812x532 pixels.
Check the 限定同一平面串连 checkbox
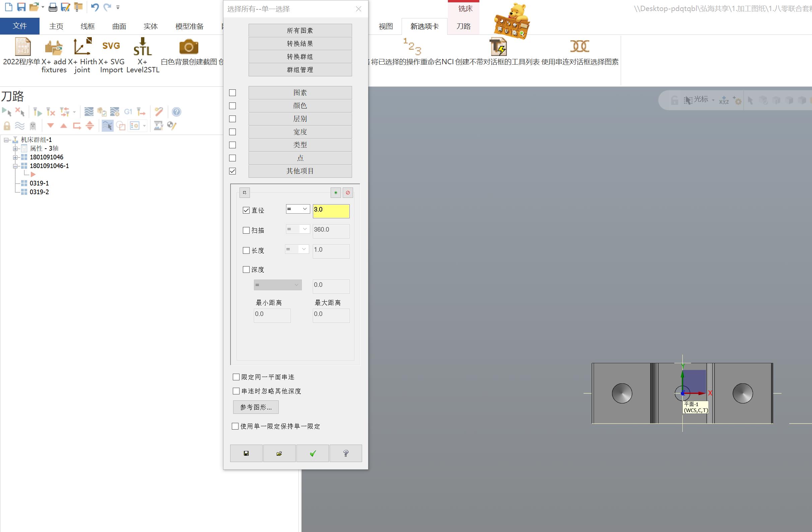click(236, 377)
